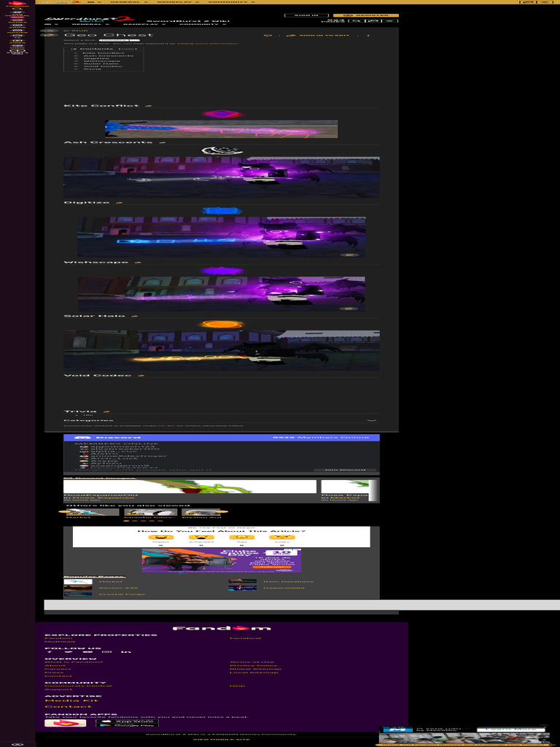Open the Terms of Use footer link

click(252, 662)
